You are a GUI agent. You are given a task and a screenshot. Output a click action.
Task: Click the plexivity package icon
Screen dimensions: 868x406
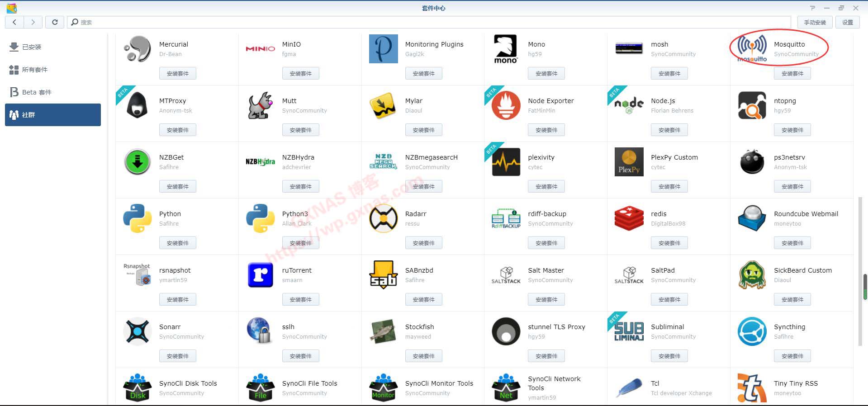pos(506,162)
